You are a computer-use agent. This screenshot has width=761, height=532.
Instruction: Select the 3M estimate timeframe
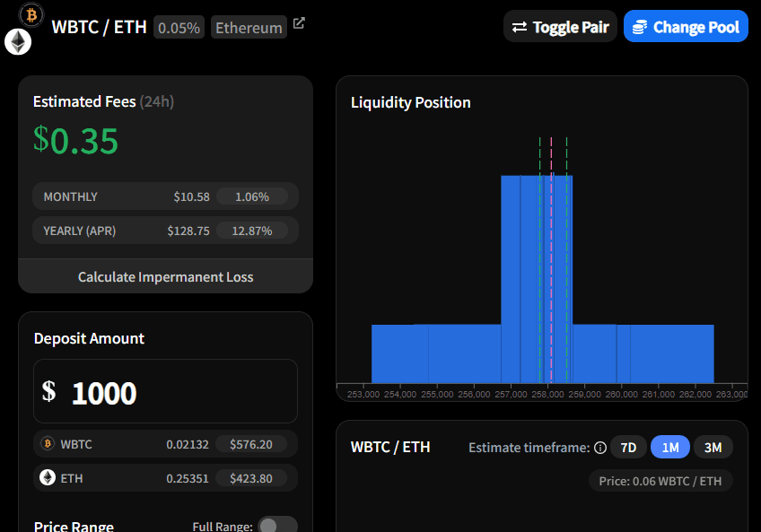point(713,447)
